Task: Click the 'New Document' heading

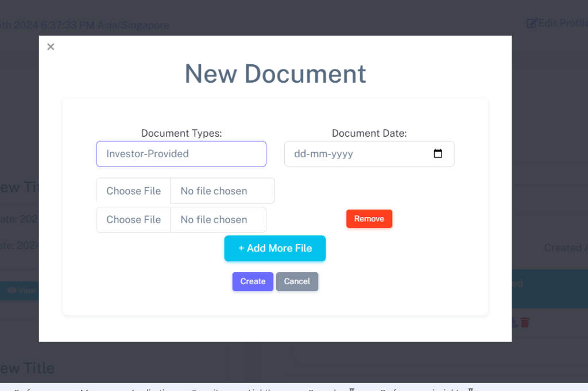Action: pos(275,73)
